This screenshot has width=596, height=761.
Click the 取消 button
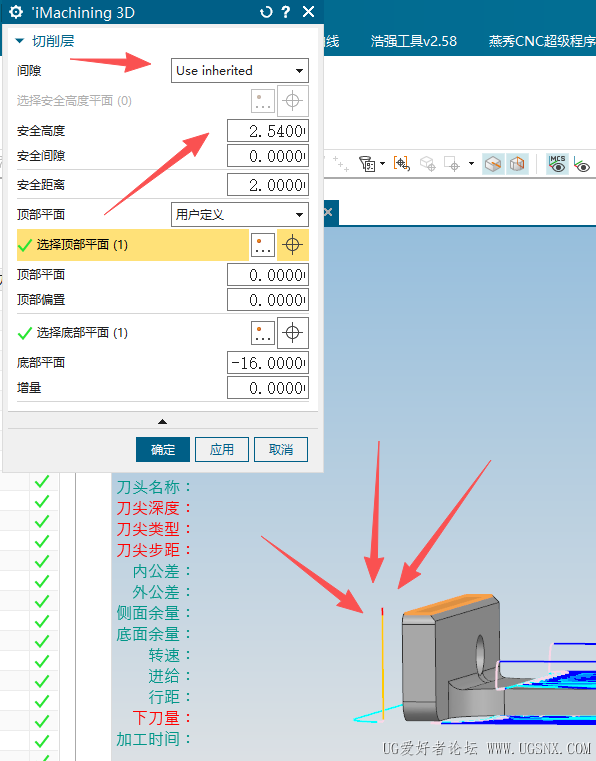(x=281, y=450)
